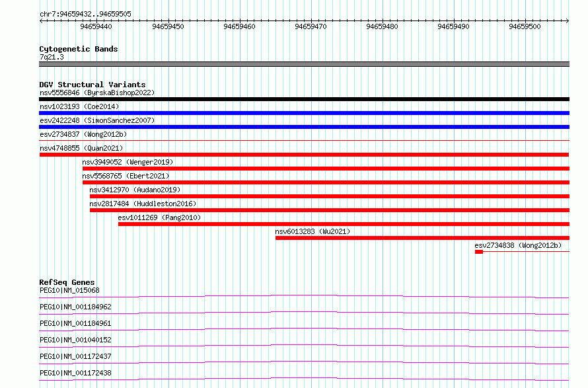Click the red nsv3412970 variant bar
This screenshot has width=588, height=388.
(x=330, y=196)
